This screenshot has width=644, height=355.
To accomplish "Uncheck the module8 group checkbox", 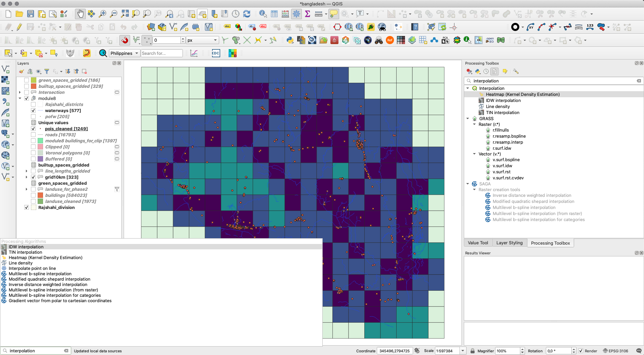I will [27, 98].
